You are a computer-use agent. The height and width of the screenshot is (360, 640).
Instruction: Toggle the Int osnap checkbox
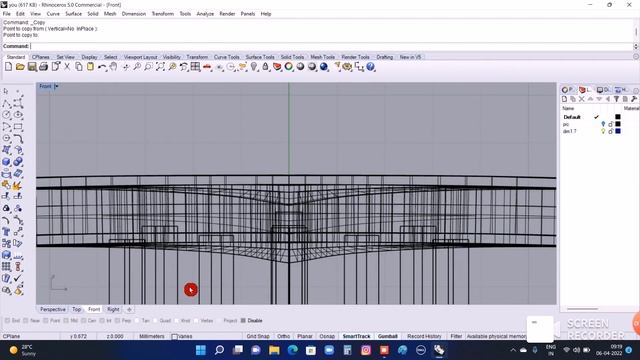(x=102, y=321)
